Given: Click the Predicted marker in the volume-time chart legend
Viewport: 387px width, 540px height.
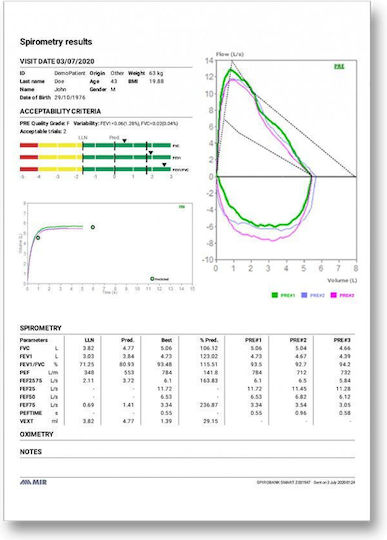Looking at the screenshot, I should (152, 279).
